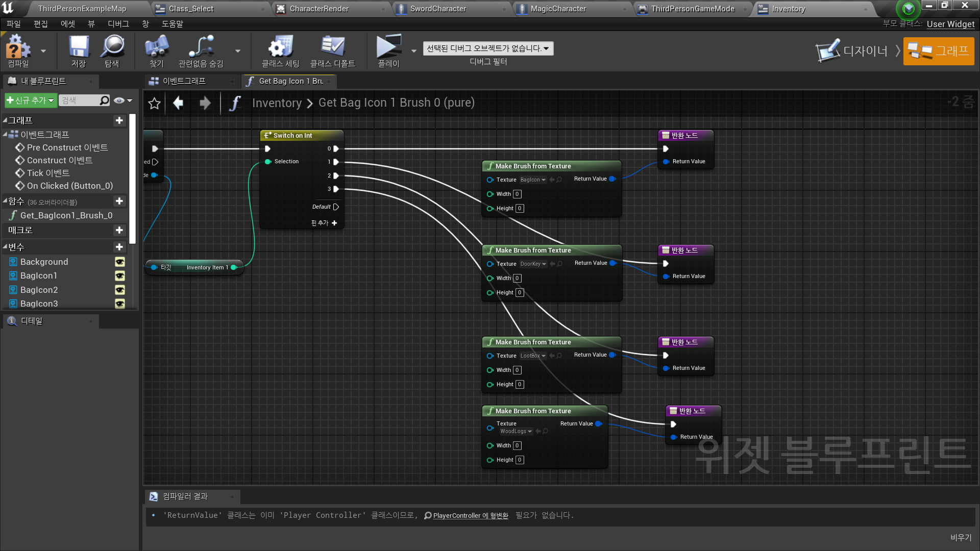This screenshot has width=980, height=551.
Task: Switch to the SwordCharacter tab
Action: [x=438, y=9]
